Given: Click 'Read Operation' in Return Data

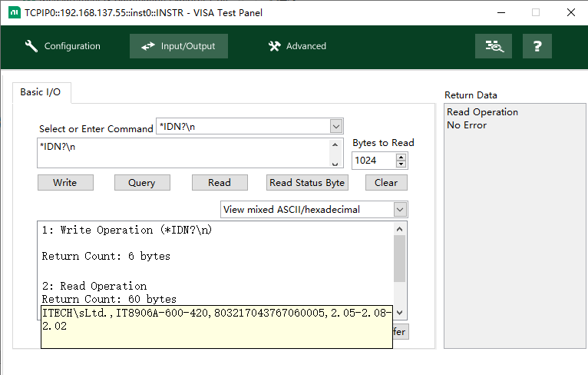Looking at the screenshot, I should point(482,112).
